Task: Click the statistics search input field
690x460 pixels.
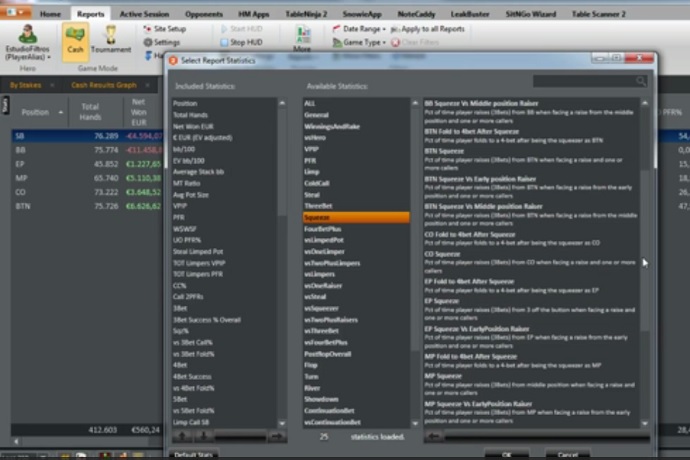Action: point(584,81)
